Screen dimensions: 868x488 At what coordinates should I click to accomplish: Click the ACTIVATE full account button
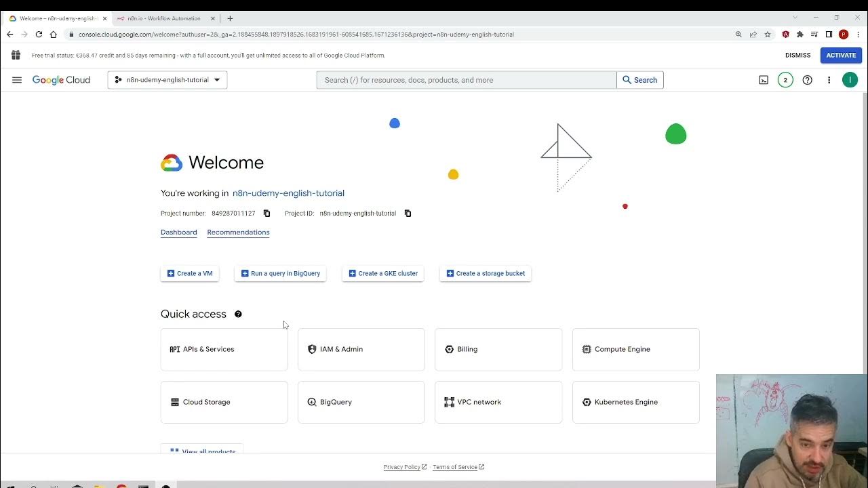coord(841,56)
